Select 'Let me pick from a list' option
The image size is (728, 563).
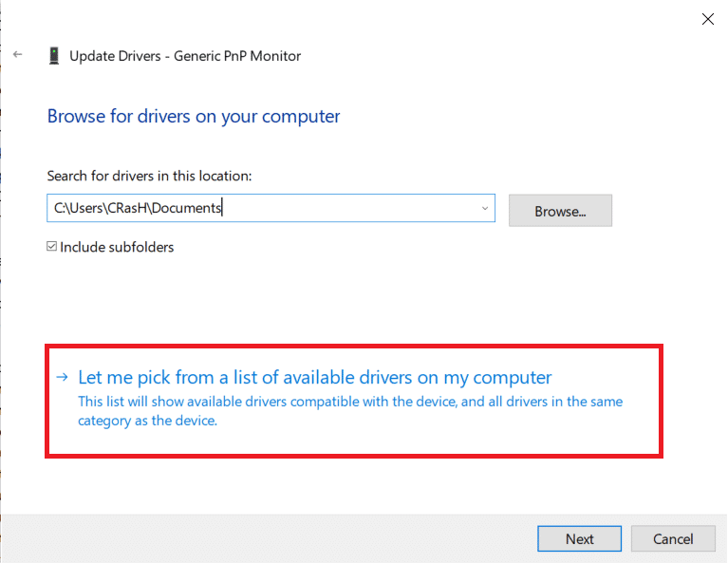tap(314, 377)
